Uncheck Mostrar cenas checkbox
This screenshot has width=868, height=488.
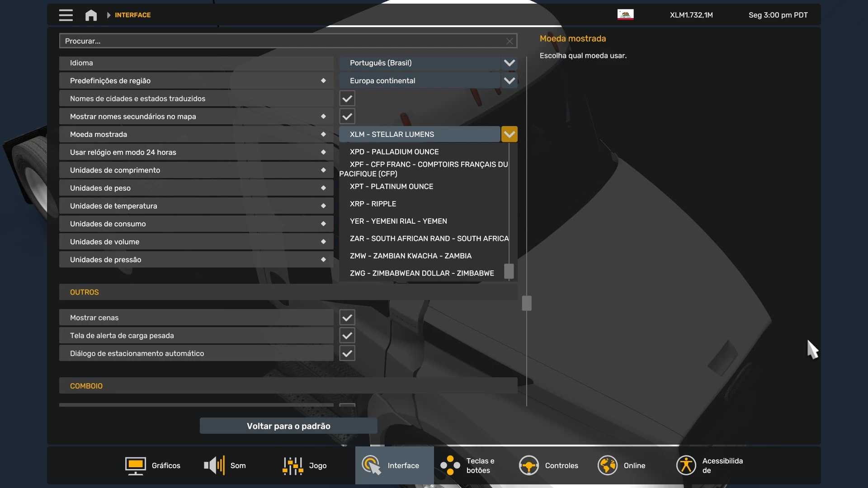(x=347, y=318)
